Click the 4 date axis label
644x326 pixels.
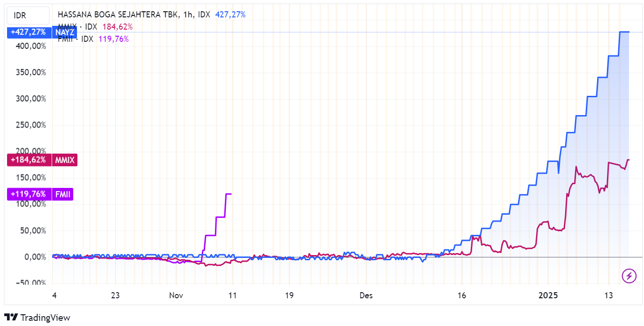tap(54, 295)
